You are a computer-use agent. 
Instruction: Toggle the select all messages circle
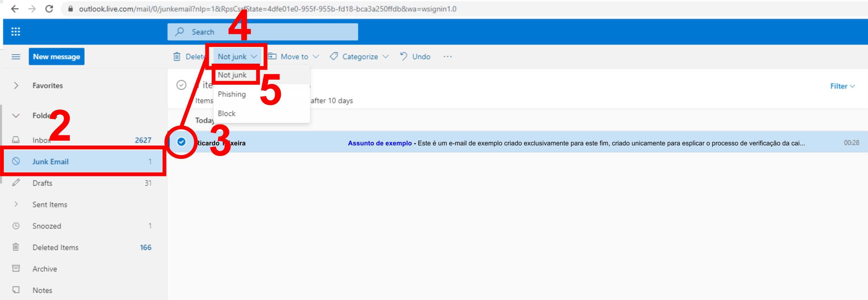point(181,85)
